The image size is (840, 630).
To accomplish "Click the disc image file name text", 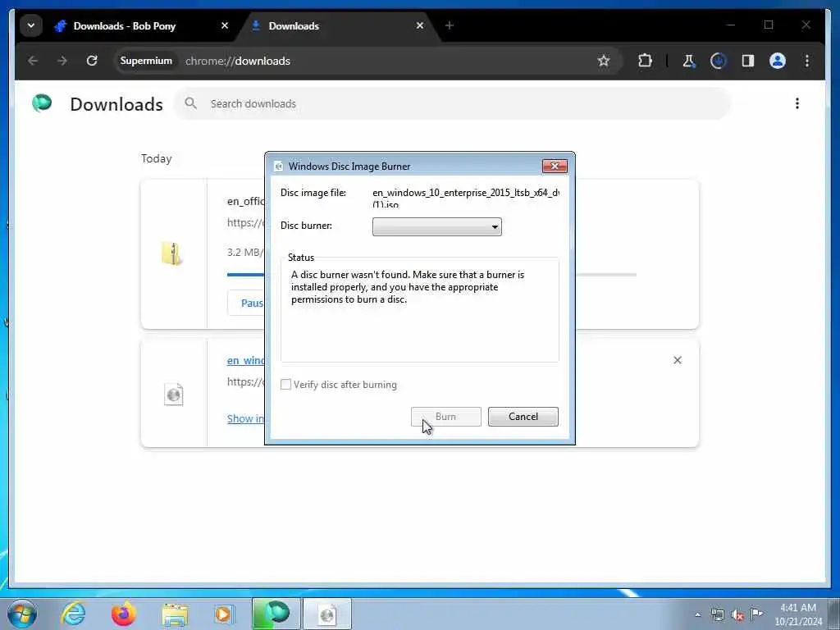I will (466, 198).
